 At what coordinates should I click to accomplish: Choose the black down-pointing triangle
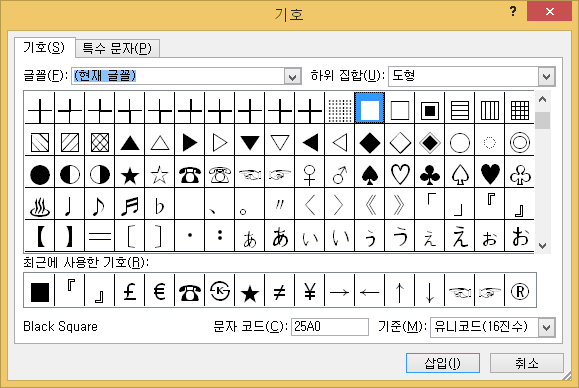click(250, 142)
